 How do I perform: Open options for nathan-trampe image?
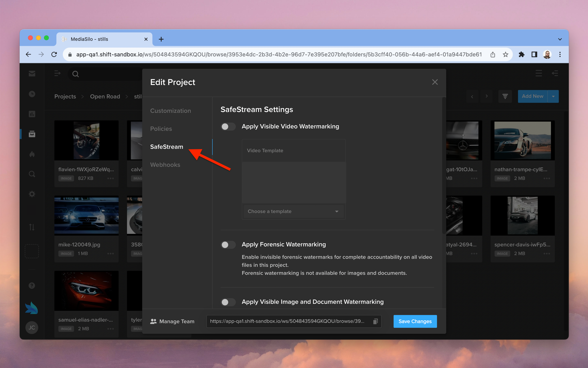[547, 178]
